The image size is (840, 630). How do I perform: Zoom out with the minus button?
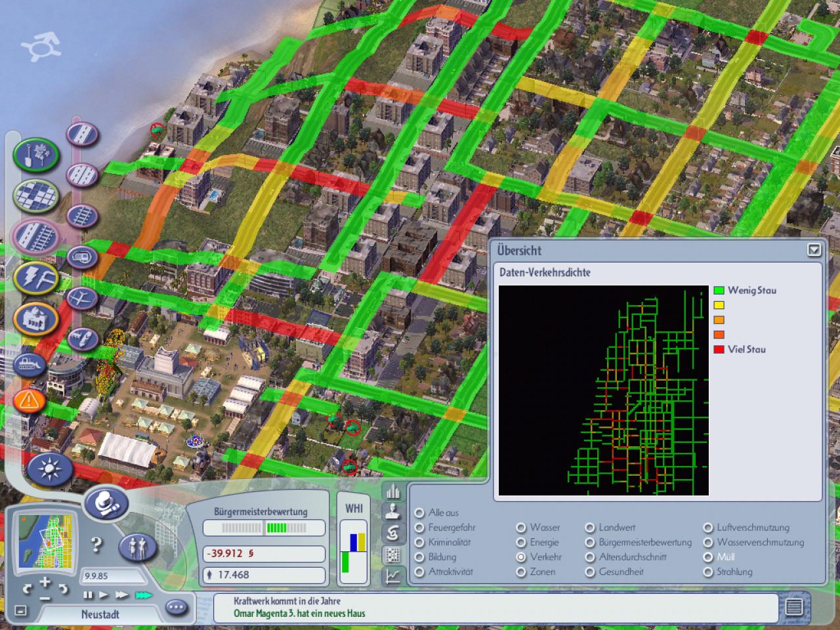coord(45,598)
